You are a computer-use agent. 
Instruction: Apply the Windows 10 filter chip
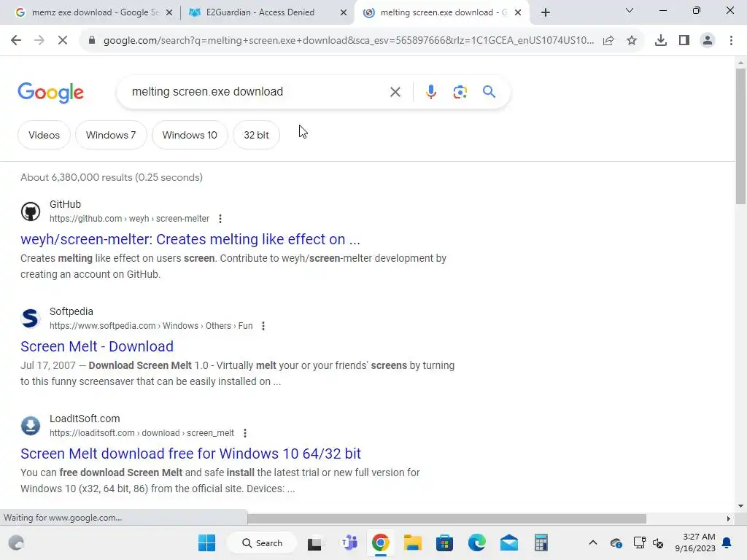tap(190, 135)
